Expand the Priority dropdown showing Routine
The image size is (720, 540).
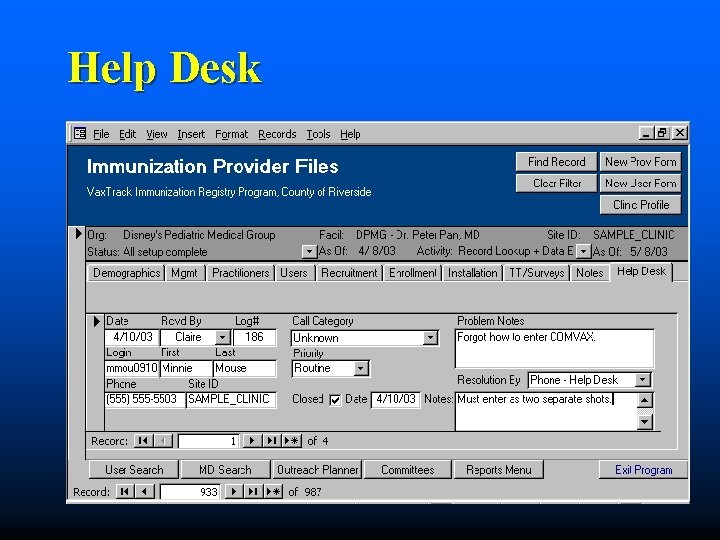click(361, 368)
